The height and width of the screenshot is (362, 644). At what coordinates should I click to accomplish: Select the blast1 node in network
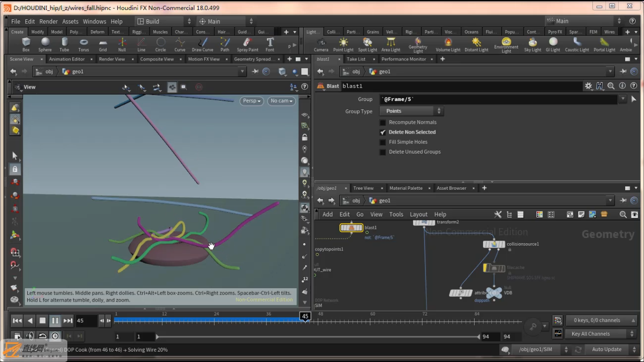point(351,228)
